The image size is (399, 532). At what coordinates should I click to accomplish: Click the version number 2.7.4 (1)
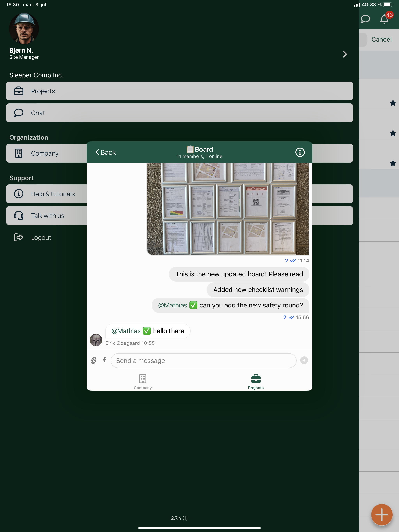tap(179, 518)
